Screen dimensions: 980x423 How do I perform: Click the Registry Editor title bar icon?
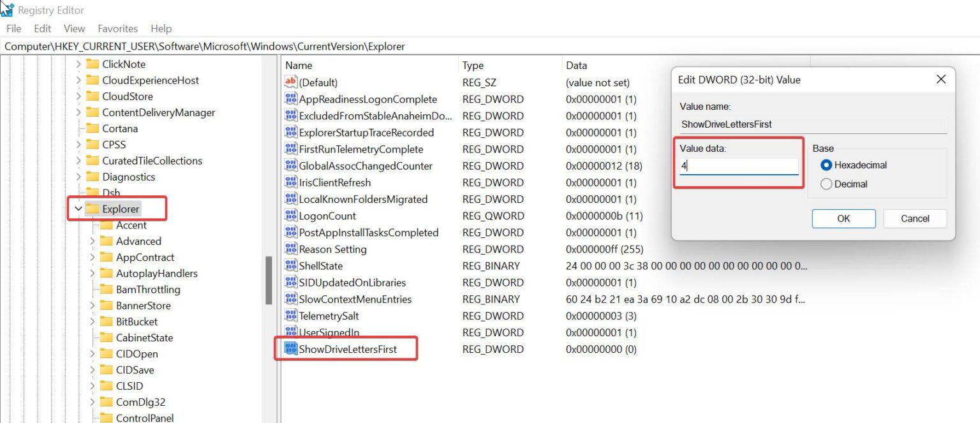click(8, 9)
